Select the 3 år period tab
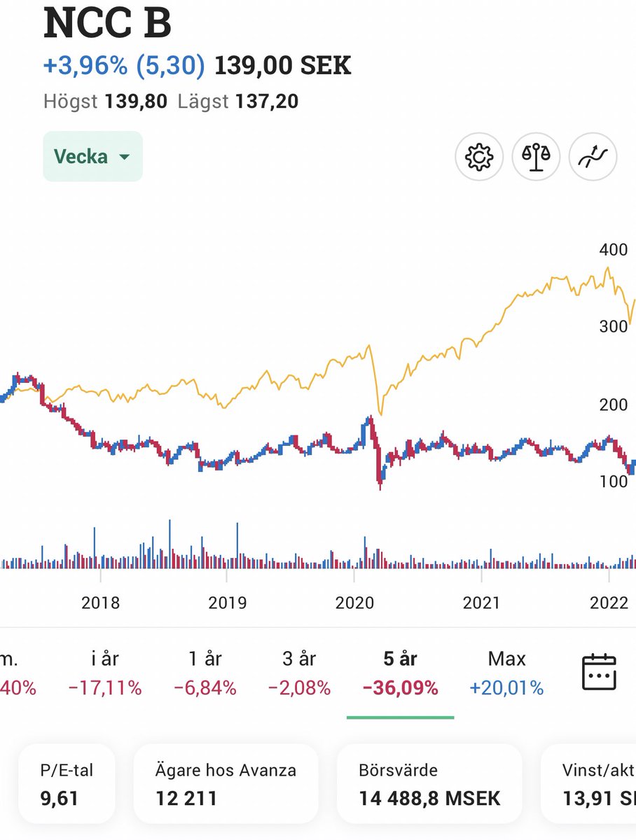Image resolution: width=636 pixels, height=840 pixels. pyautogui.click(x=299, y=673)
